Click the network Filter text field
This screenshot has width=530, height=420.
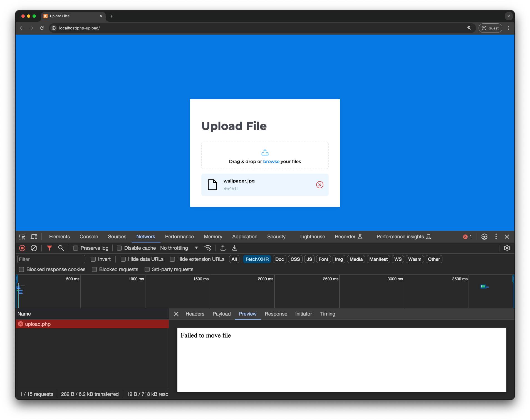coord(51,259)
